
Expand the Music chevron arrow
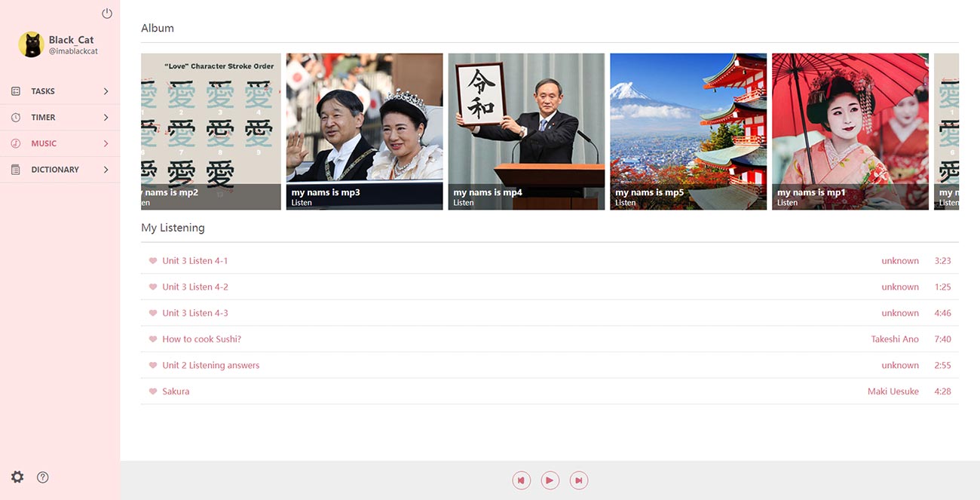click(106, 143)
